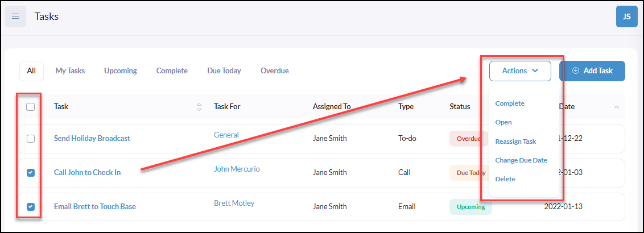
Task: Click the Add Task button
Action: 592,71
